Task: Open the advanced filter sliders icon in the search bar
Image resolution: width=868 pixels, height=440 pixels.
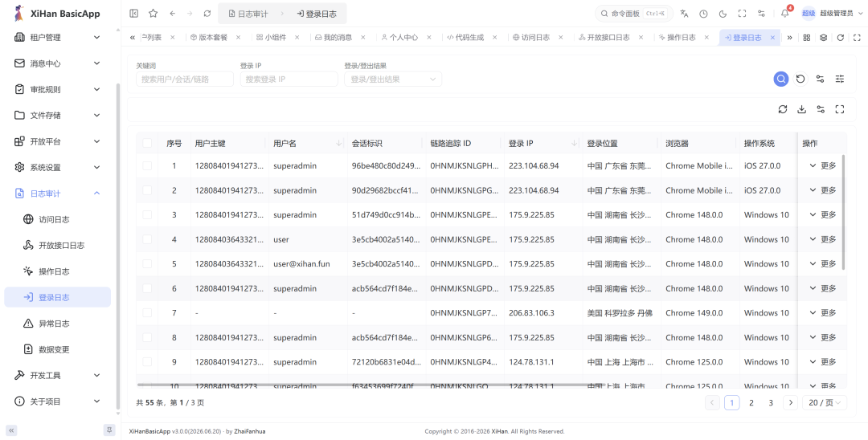Action: pyautogui.click(x=840, y=79)
